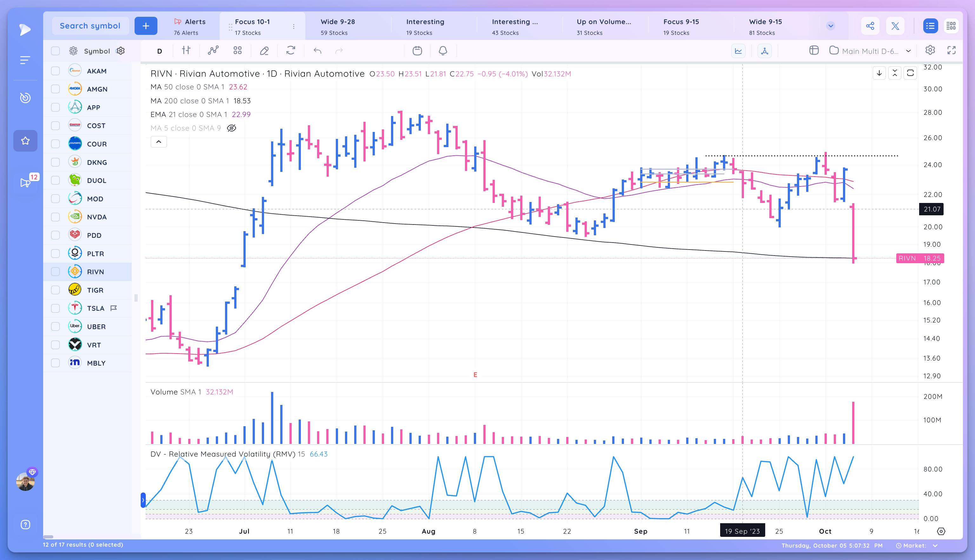Open the Alerts tab
Screen dimensions: 975x560
tap(190, 27)
